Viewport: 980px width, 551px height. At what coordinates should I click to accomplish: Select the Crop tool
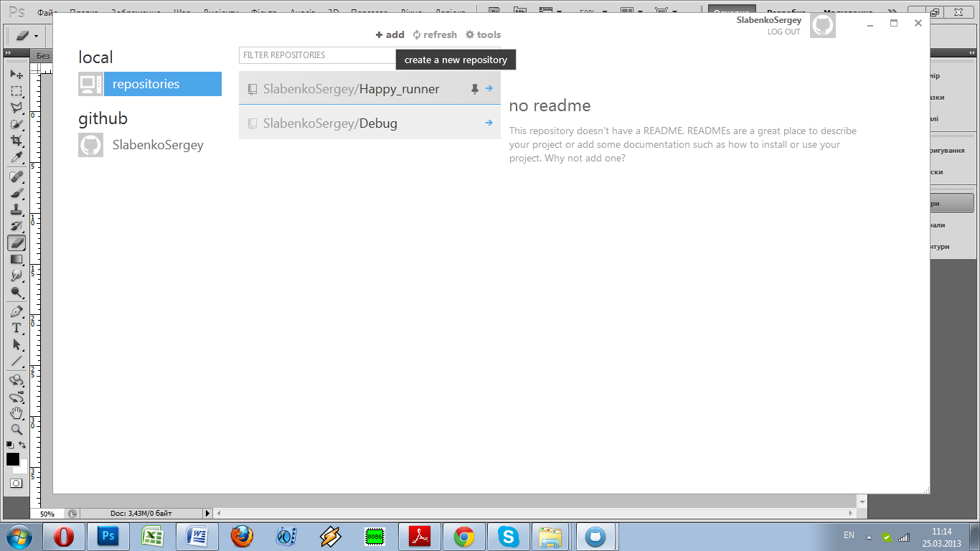pyautogui.click(x=17, y=141)
